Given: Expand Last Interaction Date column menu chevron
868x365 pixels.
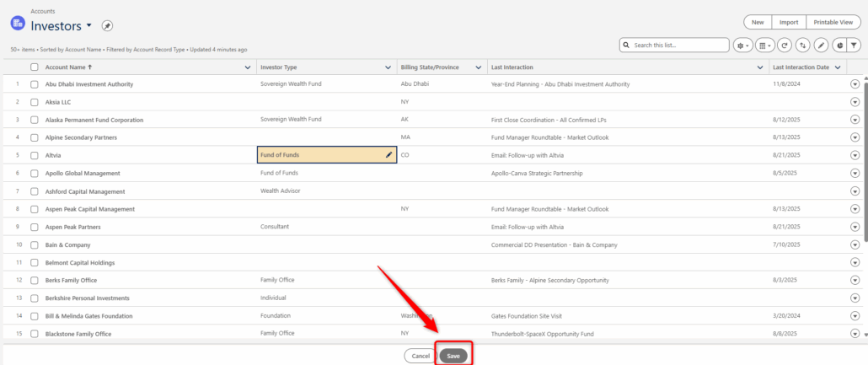Looking at the screenshot, I should (x=838, y=67).
